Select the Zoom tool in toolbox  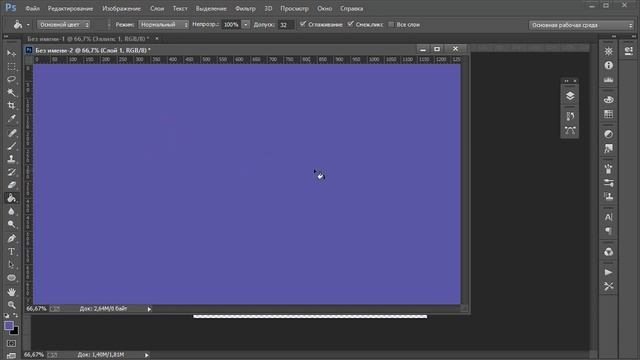11,305
